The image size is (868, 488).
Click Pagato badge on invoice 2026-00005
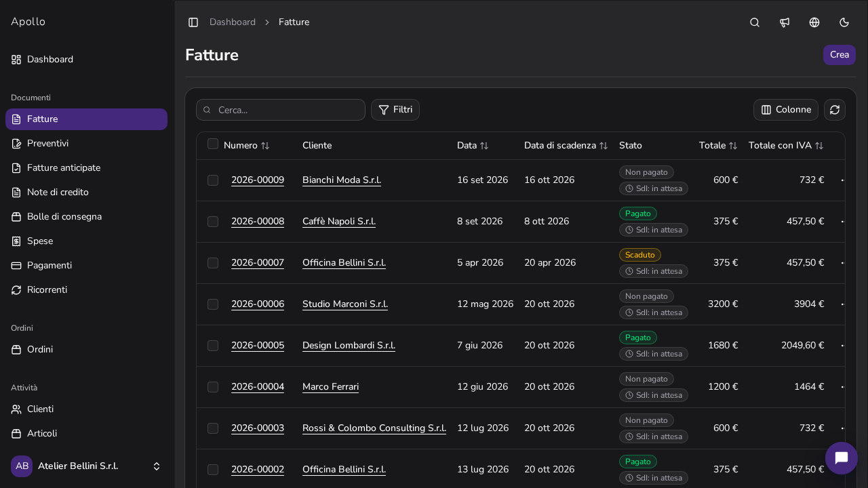[x=638, y=338]
